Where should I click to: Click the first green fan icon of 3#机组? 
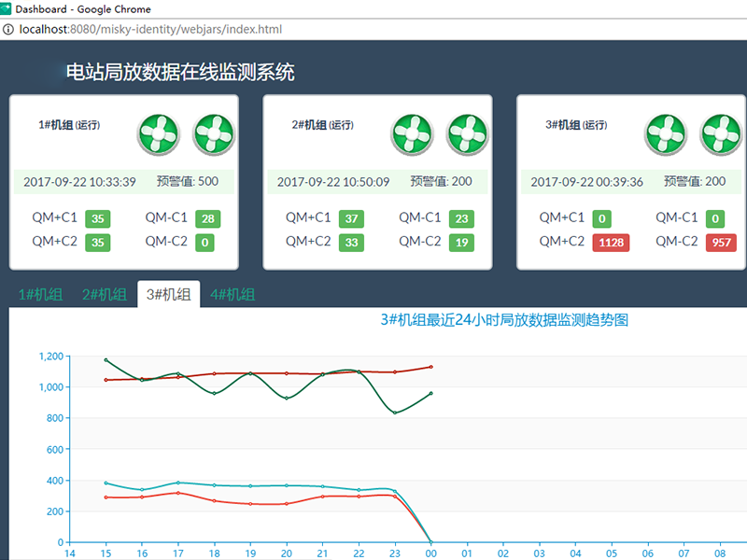[666, 134]
